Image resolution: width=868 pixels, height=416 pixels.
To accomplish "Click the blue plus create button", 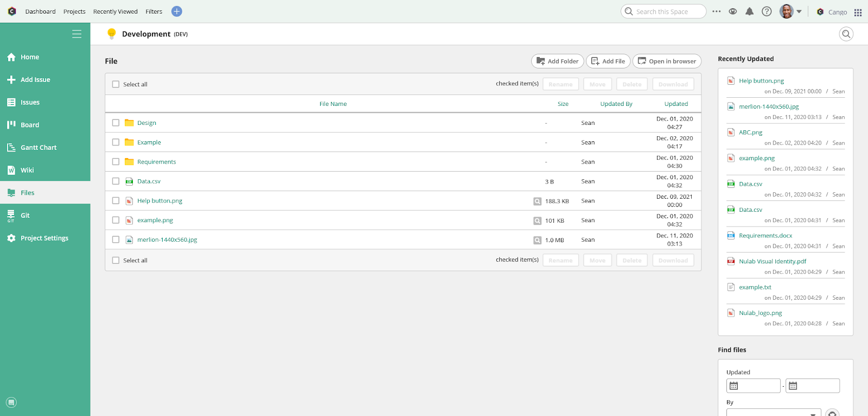I will 176,11.
